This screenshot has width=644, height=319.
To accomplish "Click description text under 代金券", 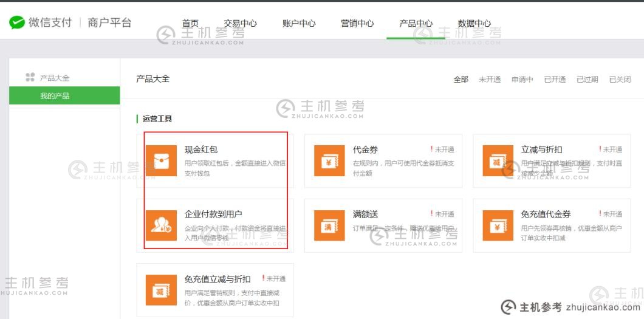I will click(403, 168).
